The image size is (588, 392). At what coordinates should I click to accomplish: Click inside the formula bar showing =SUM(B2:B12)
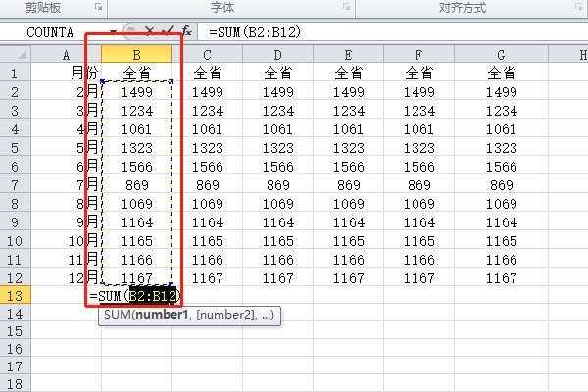coord(392,32)
